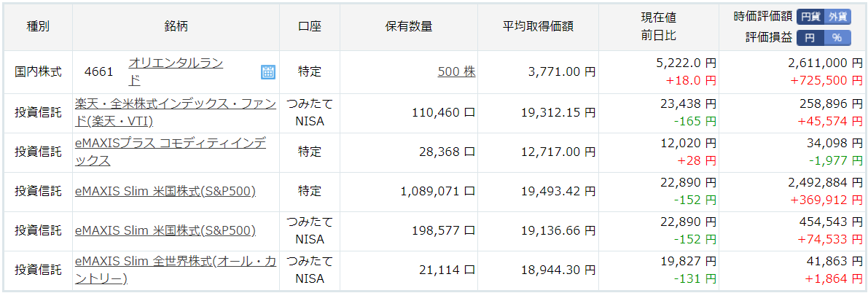
Task: Open eMAXIS Slim 米国株式 in 特定 account
Action: coord(165,191)
